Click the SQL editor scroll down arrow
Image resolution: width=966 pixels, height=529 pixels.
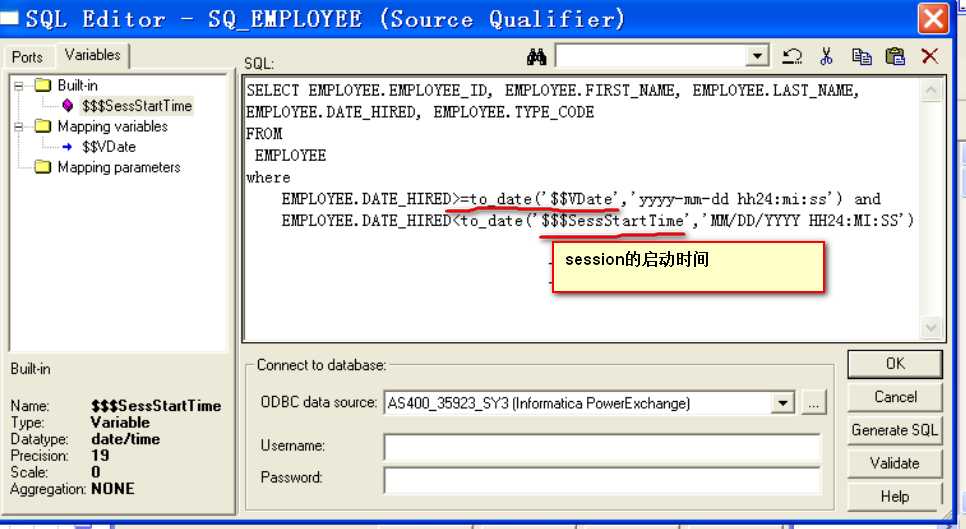[x=931, y=328]
